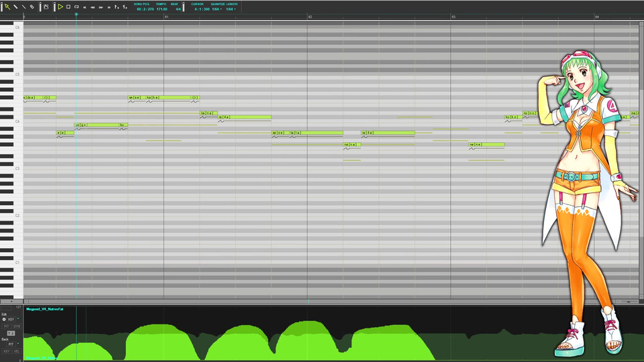644x362 pixels.
Task: Click the Megpoid_V4_NativeFat track label
Action: pos(45,309)
